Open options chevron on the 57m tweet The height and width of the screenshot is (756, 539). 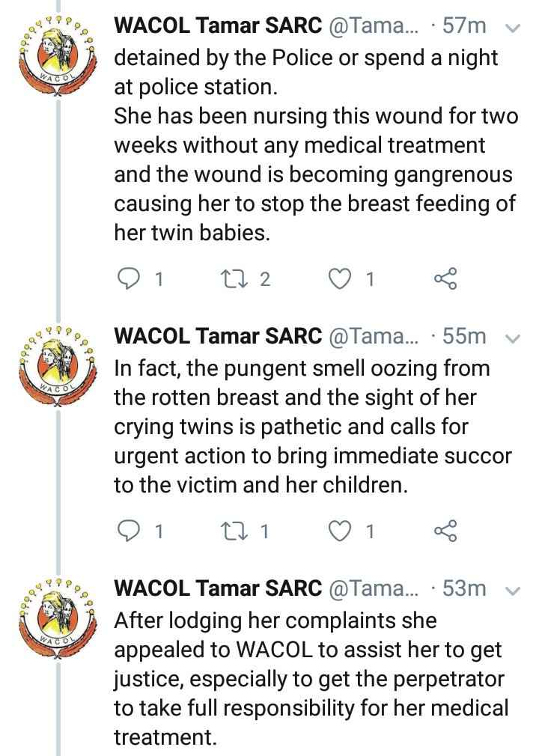pyautogui.click(x=513, y=28)
